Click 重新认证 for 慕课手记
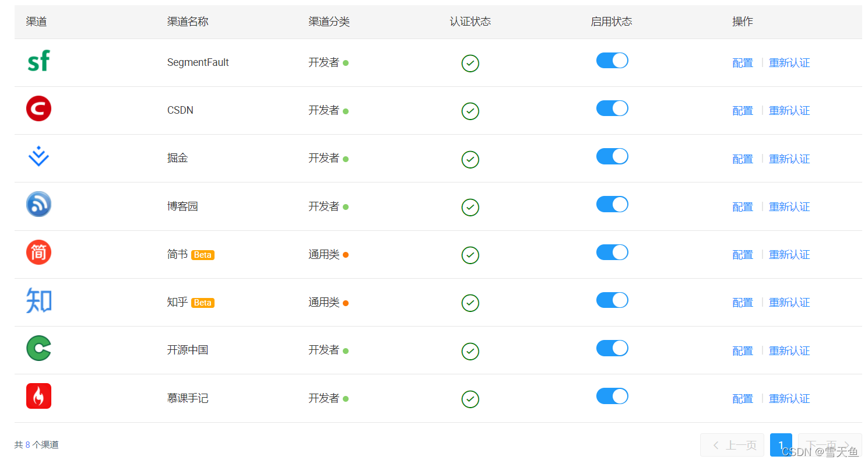This screenshot has height=463, width=868. click(789, 399)
